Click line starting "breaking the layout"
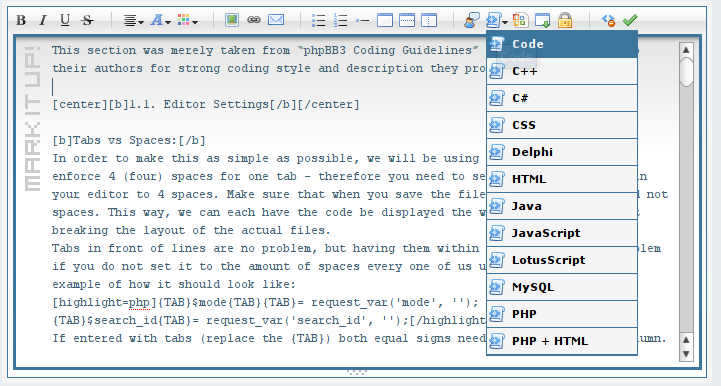Image resolution: width=721 pixels, height=386 pixels. (x=191, y=230)
